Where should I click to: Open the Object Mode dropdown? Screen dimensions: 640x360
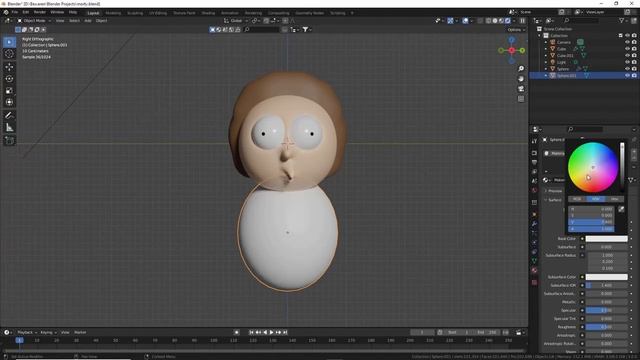[34, 20]
